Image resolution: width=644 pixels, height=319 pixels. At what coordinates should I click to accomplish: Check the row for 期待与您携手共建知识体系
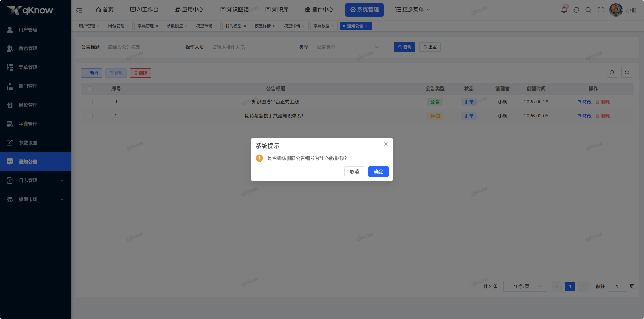click(90, 116)
